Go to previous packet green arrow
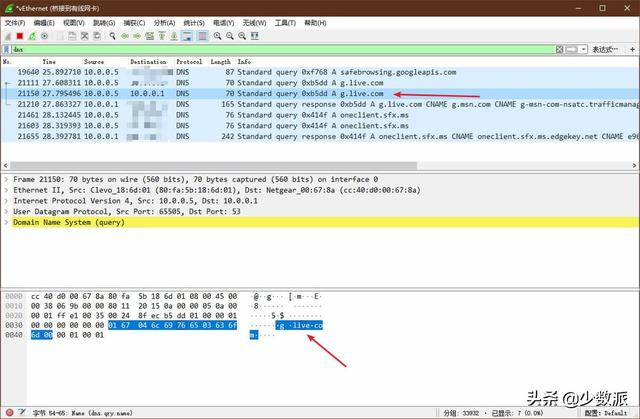The height and width of the screenshot is (419, 640). tap(125, 36)
